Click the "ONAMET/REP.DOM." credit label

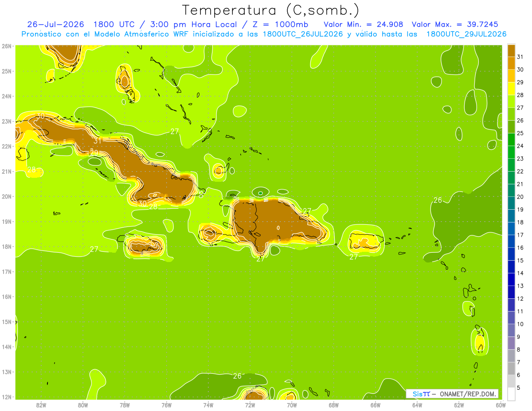coord(469,394)
